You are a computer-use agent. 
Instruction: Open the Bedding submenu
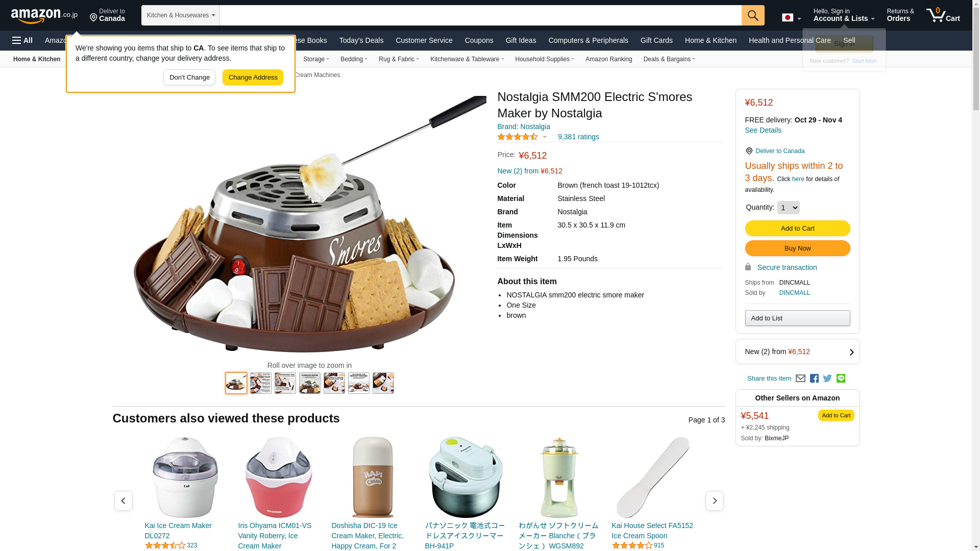tap(354, 59)
